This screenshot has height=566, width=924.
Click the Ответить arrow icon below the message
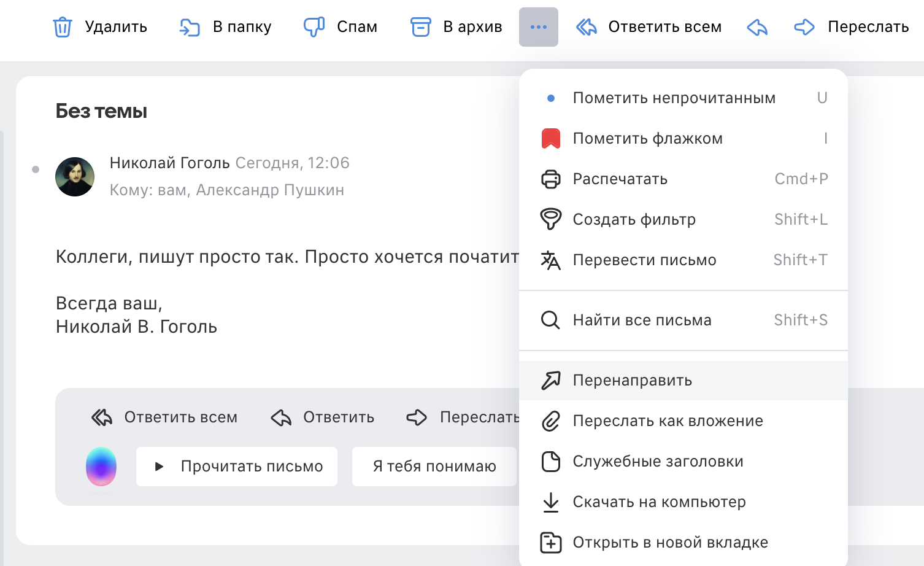pyautogui.click(x=281, y=417)
